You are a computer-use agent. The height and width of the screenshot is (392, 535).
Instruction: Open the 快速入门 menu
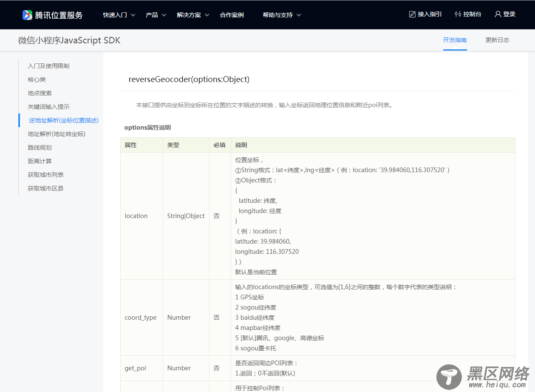[115, 15]
